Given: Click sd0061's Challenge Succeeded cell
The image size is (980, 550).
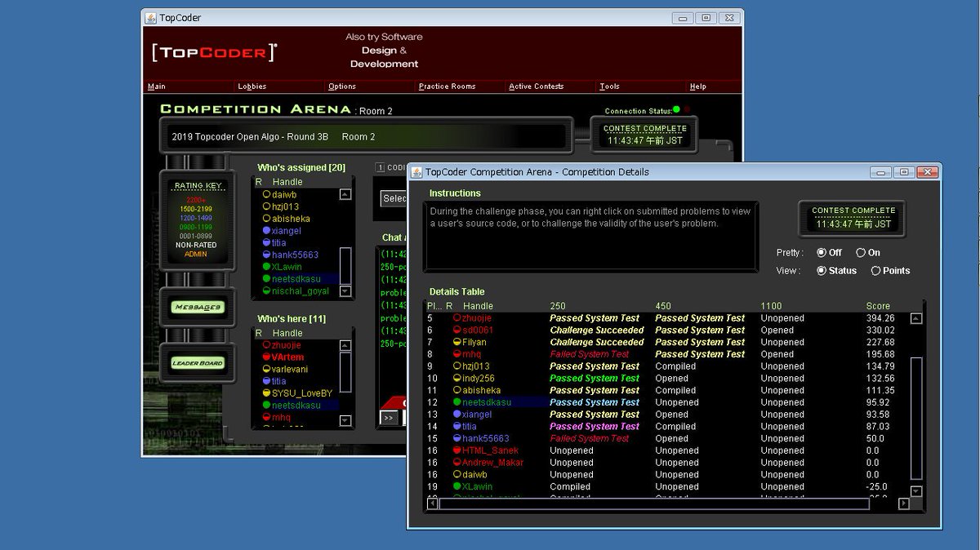Looking at the screenshot, I should (597, 330).
